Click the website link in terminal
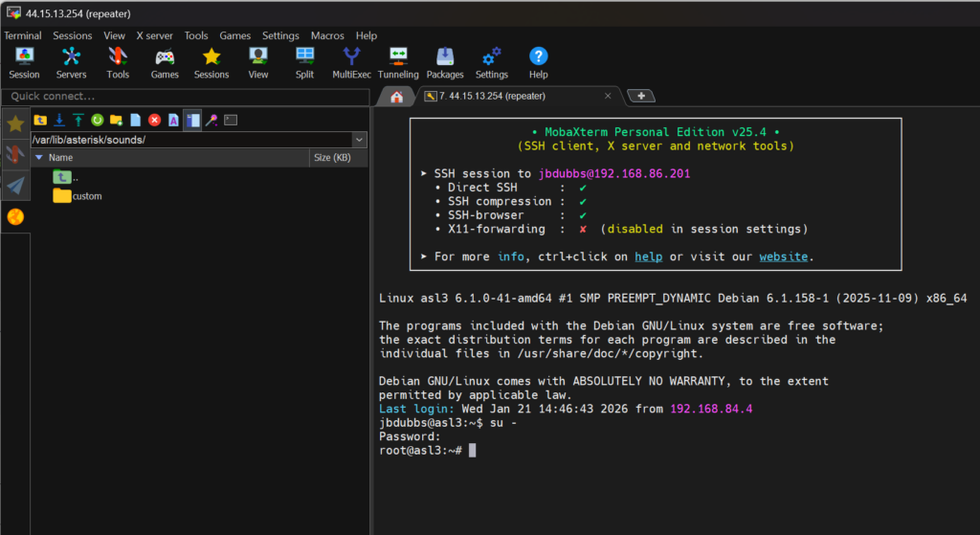Viewport: 980px width, 535px height. (783, 256)
